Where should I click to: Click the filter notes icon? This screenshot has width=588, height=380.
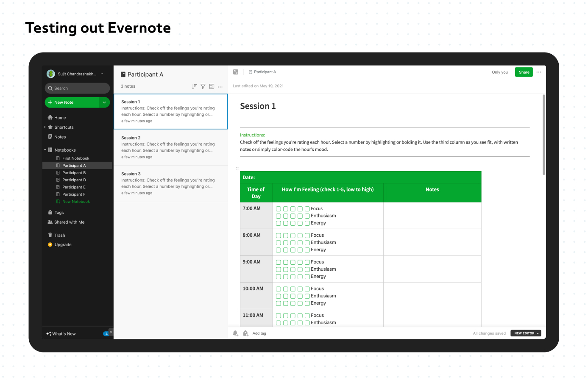pyautogui.click(x=203, y=86)
